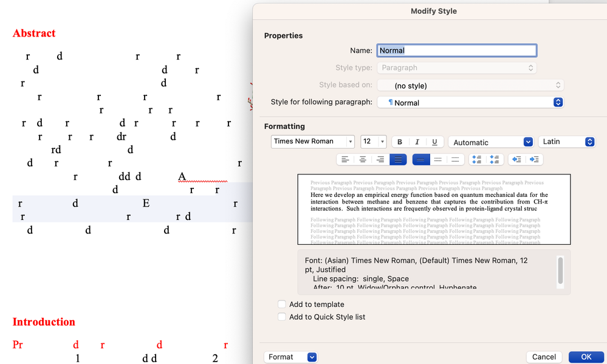Click the style preview box

(434, 210)
